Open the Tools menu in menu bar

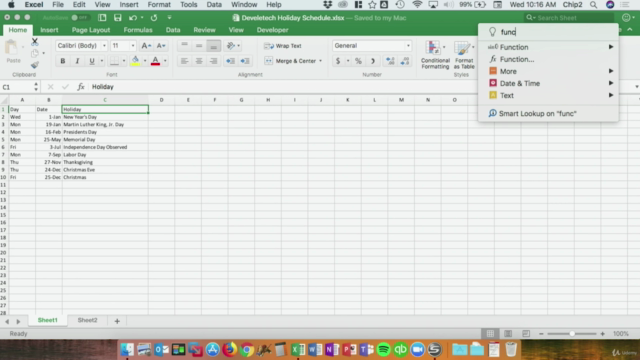189,4
